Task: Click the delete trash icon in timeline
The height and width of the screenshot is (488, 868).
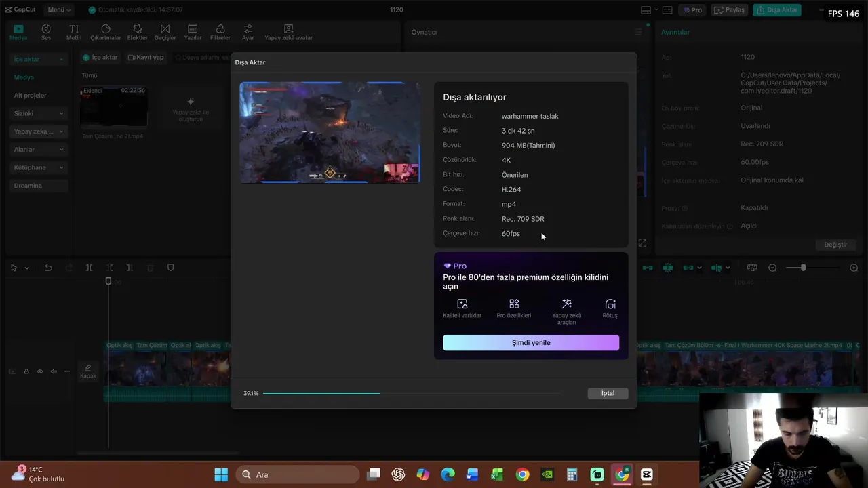Action: point(151,268)
